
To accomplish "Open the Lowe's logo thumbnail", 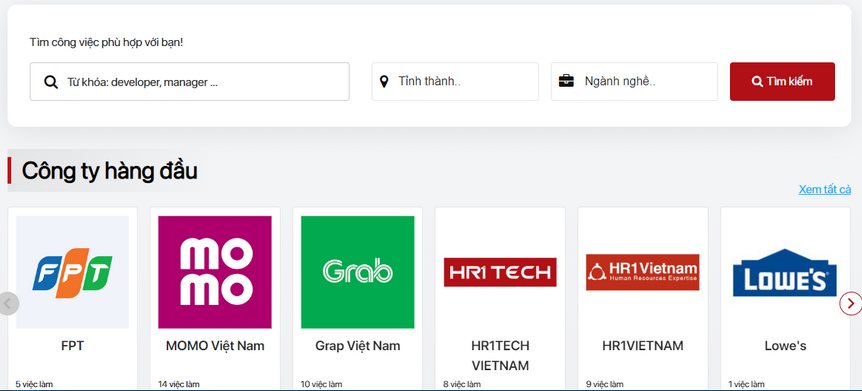I will click(785, 273).
